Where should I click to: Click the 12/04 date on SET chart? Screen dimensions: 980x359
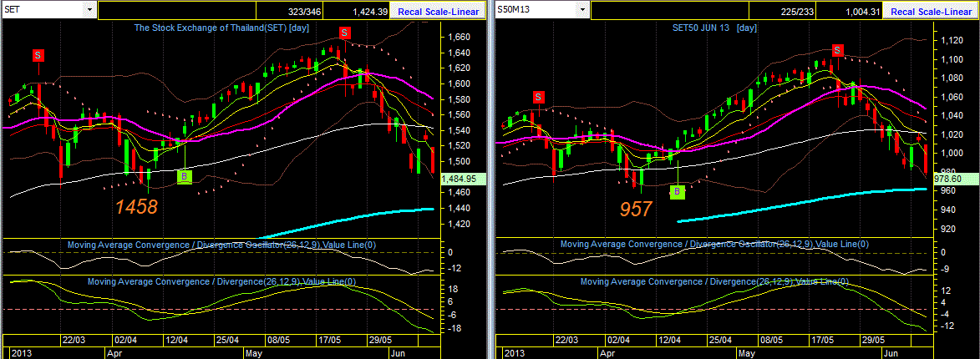pos(177,341)
